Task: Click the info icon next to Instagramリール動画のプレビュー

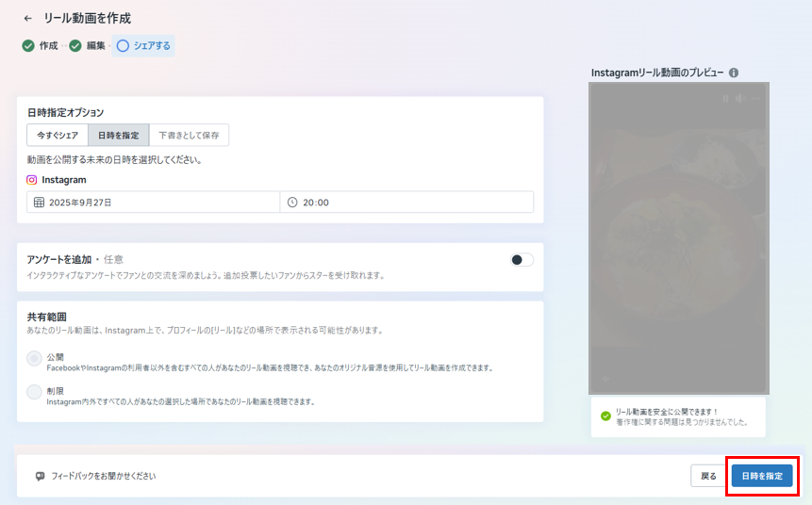Action: click(734, 73)
